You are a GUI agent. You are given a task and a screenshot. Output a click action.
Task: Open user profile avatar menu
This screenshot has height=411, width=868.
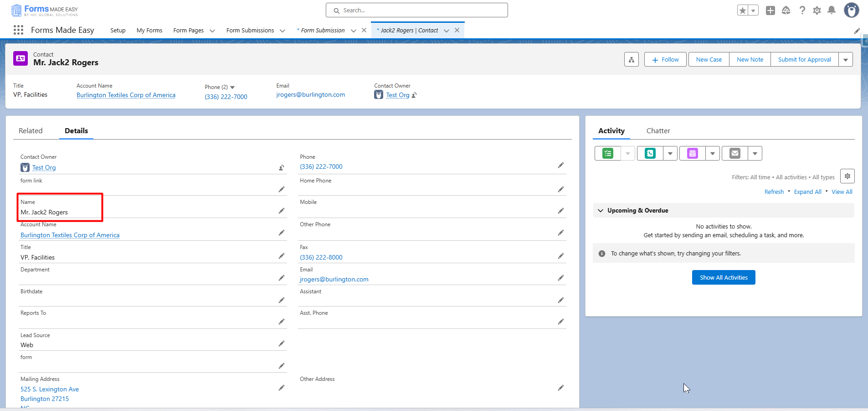851,10
